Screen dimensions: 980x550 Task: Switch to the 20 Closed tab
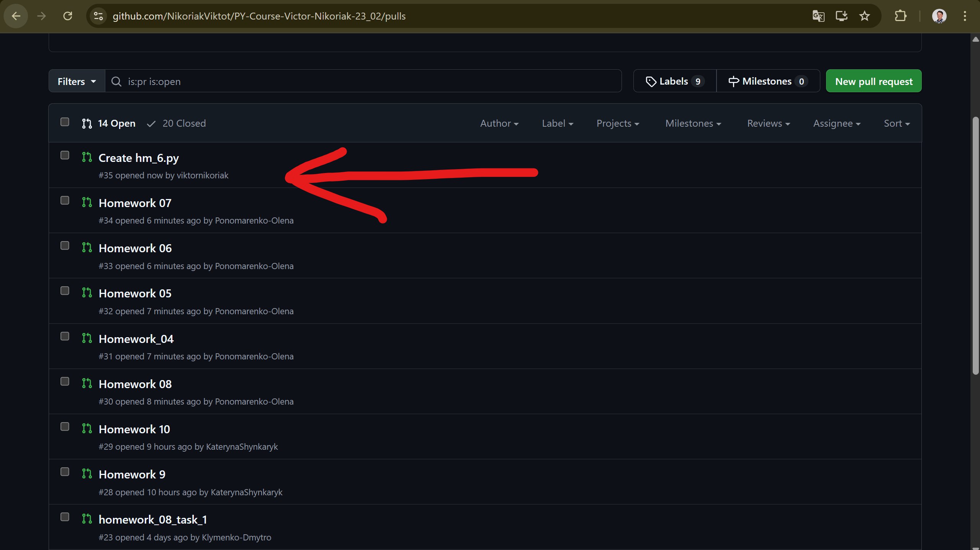177,123
